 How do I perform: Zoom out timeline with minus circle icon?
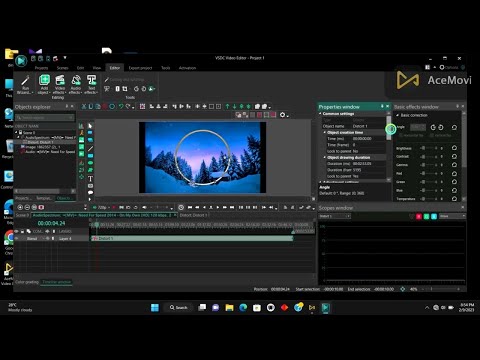(x=27, y=207)
